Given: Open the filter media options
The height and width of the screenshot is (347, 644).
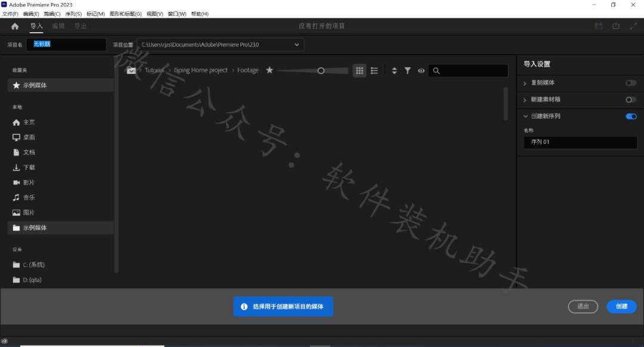Looking at the screenshot, I should (x=407, y=70).
